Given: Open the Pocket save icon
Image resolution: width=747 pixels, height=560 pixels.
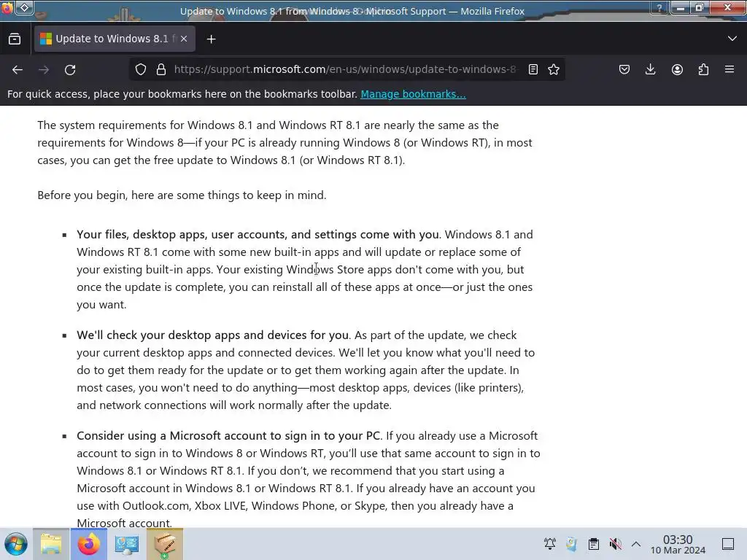Looking at the screenshot, I should click(624, 69).
